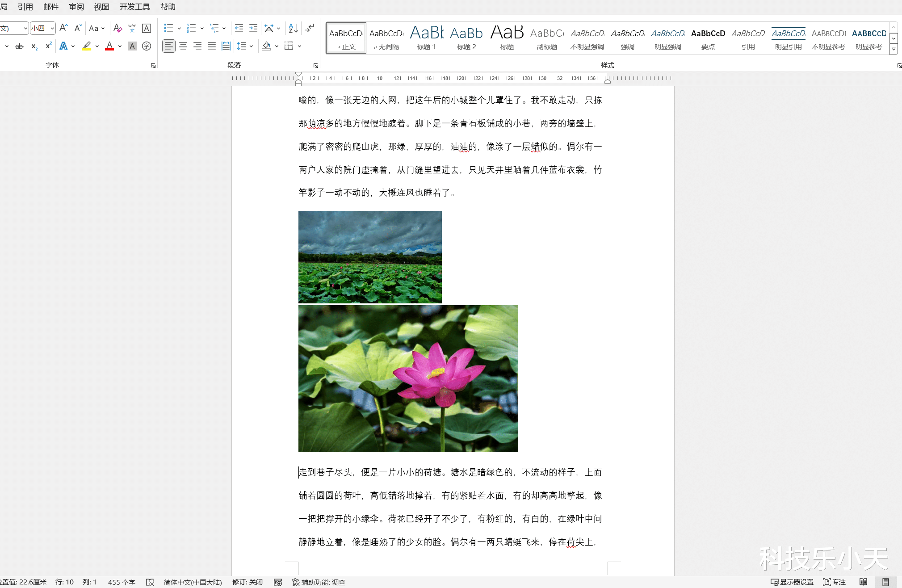The image size is (902, 588).
Task: Toggle justify alignment
Action: click(212, 46)
